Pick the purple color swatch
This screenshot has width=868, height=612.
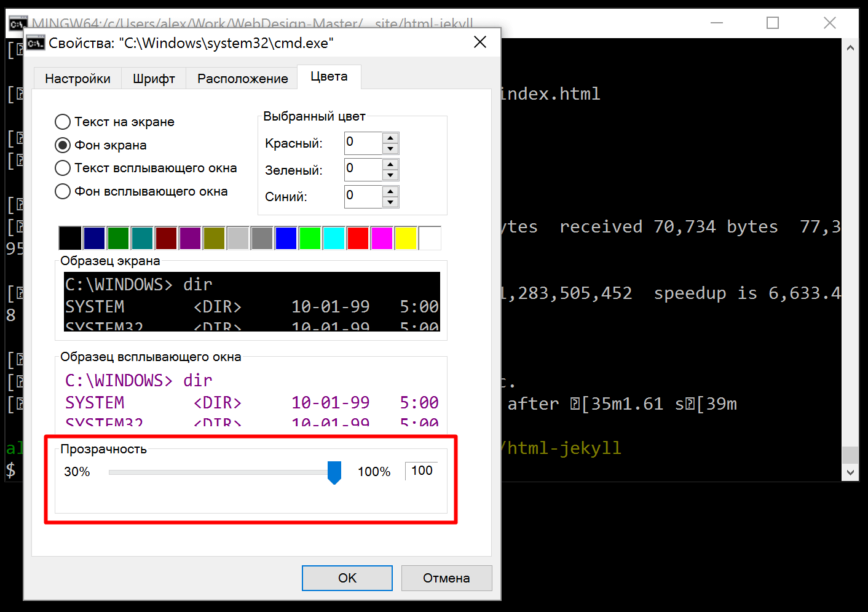190,238
